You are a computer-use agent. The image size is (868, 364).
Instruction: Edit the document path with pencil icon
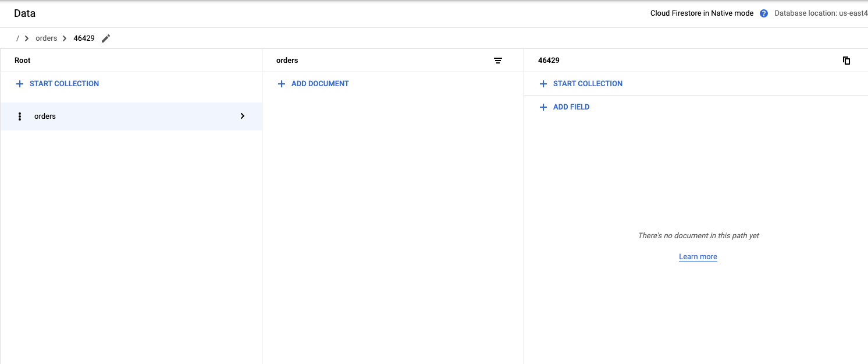105,38
